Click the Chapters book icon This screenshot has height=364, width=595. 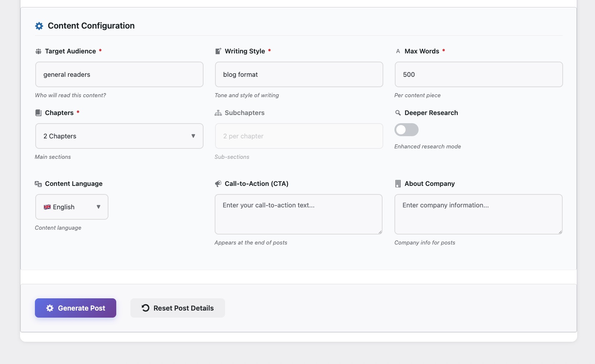pyautogui.click(x=38, y=113)
